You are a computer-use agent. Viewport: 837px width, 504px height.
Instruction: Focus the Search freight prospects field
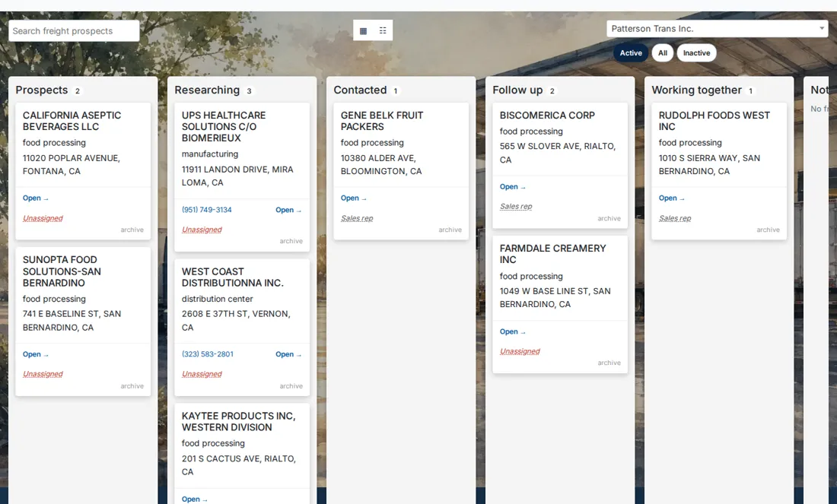[x=74, y=31]
